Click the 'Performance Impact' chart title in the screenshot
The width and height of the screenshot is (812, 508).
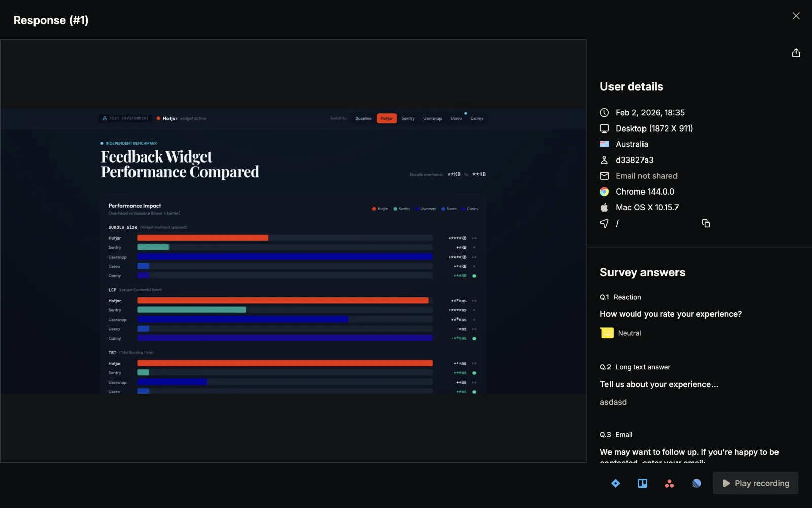pos(134,206)
